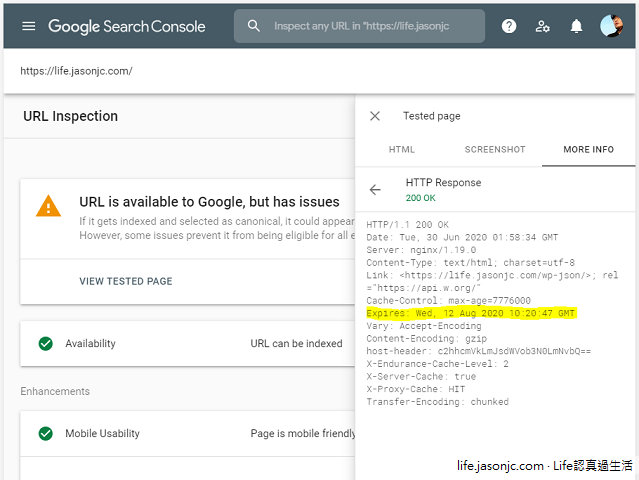Viewport: 639px width, 480px height.
Task: Expand the Mobile Usability row
Action: click(190, 434)
